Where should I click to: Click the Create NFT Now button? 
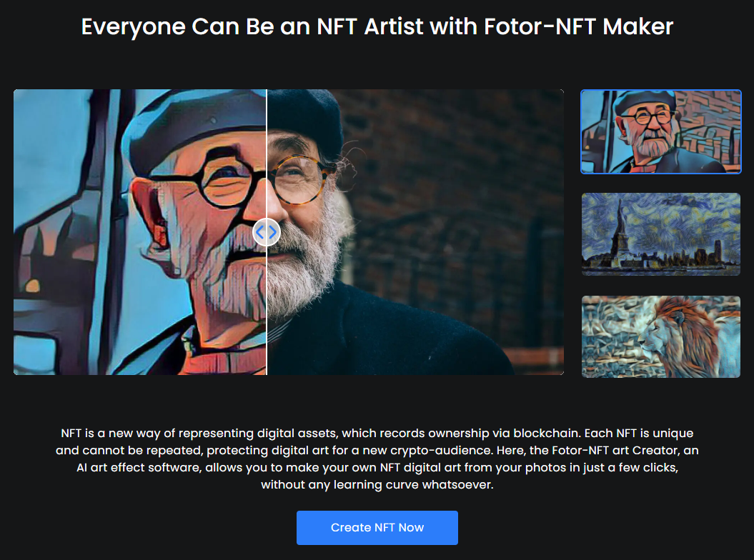point(377,528)
